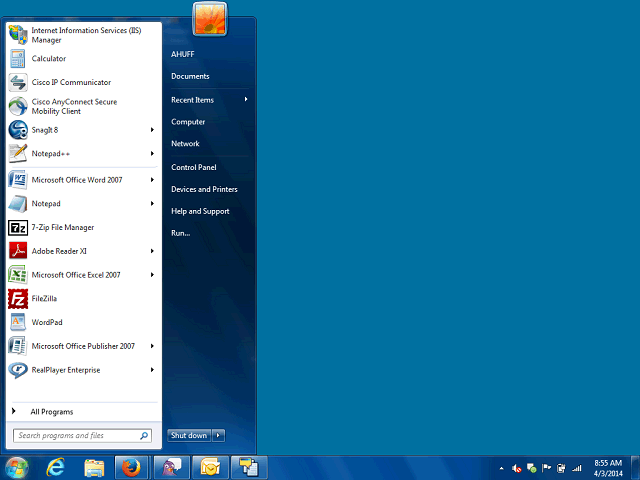
Task: Open Devices and Printers
Action: click(x=204, y=189)
